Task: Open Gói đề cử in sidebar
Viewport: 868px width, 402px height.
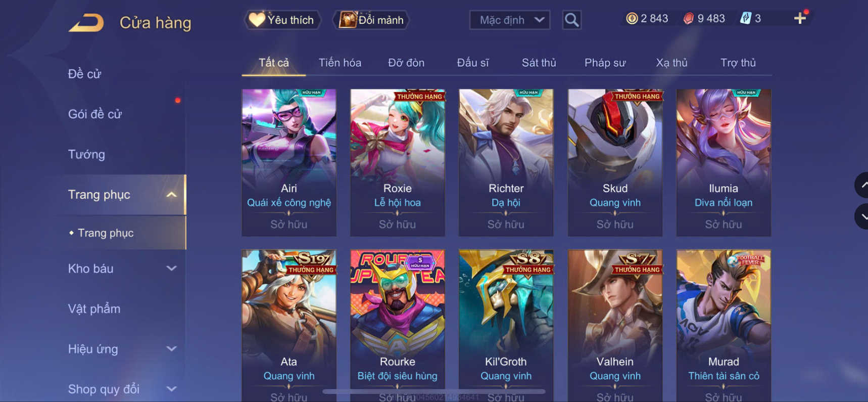Action: (95, 114)
